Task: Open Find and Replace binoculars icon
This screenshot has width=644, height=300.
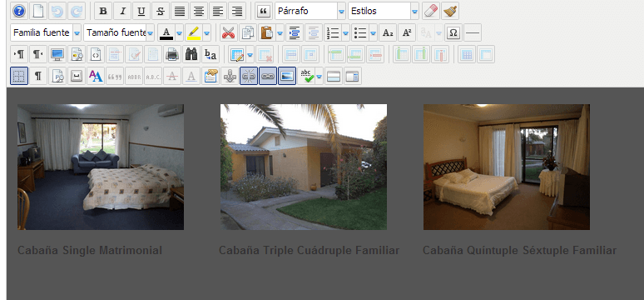Action: point(191,54)
